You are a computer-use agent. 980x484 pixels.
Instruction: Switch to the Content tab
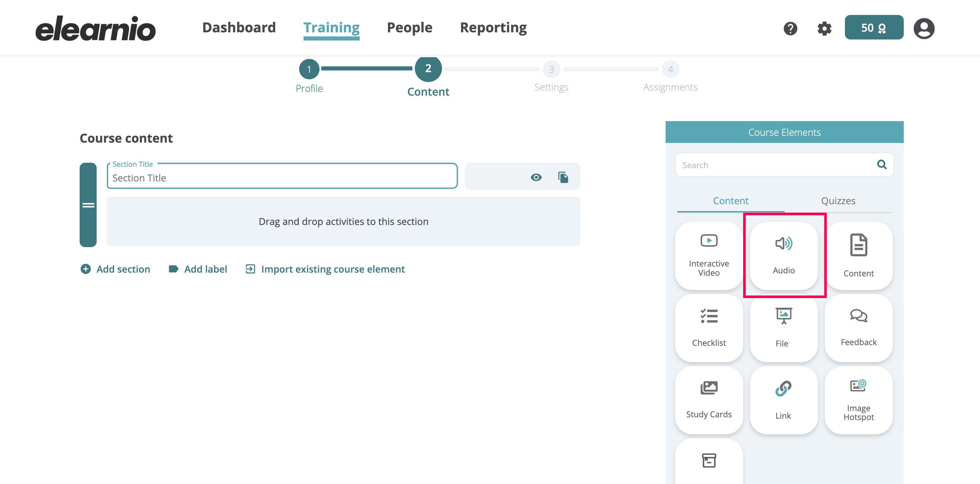(x=731, y=201)
